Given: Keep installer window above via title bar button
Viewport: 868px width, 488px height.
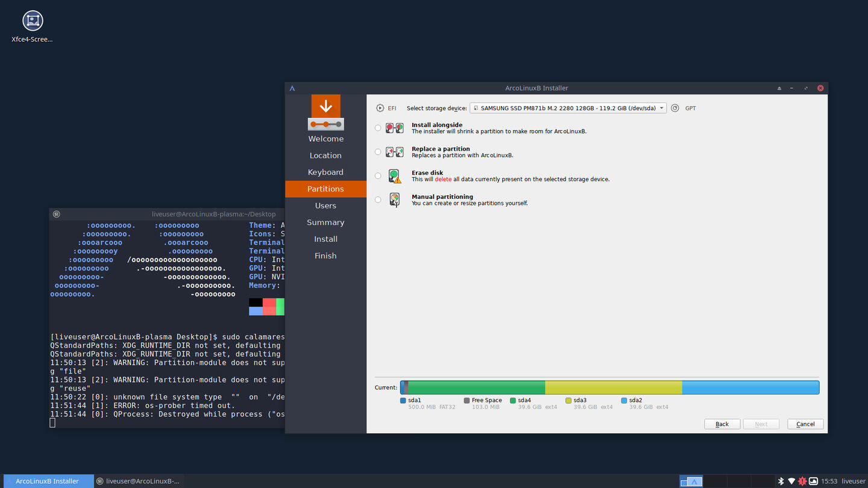Looking at the screenshot, I should pyautogui.click(x=779, y=88).
